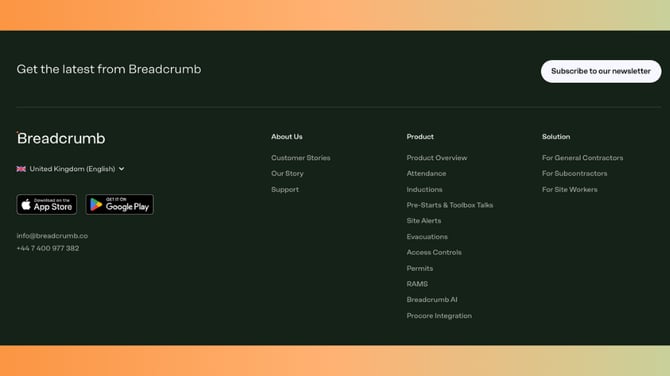Select the Attendance product link

pos(426,173)
